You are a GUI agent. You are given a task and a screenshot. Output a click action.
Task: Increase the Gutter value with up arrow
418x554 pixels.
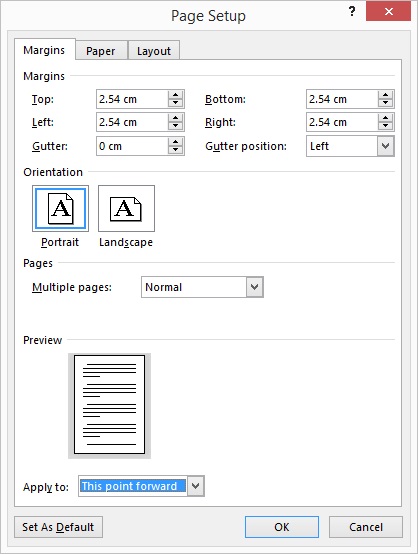[x=176, y=142]
